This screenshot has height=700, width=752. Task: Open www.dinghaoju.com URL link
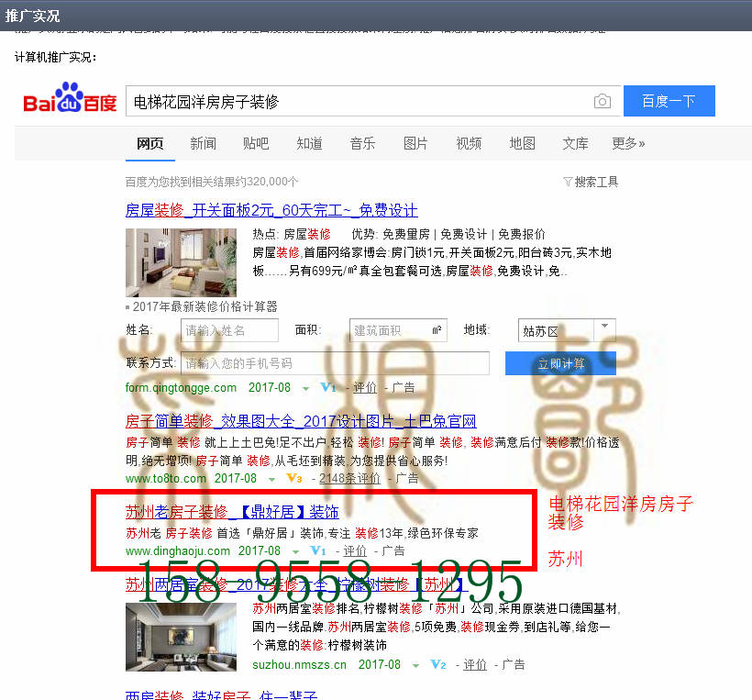click(x=178, y=550)
